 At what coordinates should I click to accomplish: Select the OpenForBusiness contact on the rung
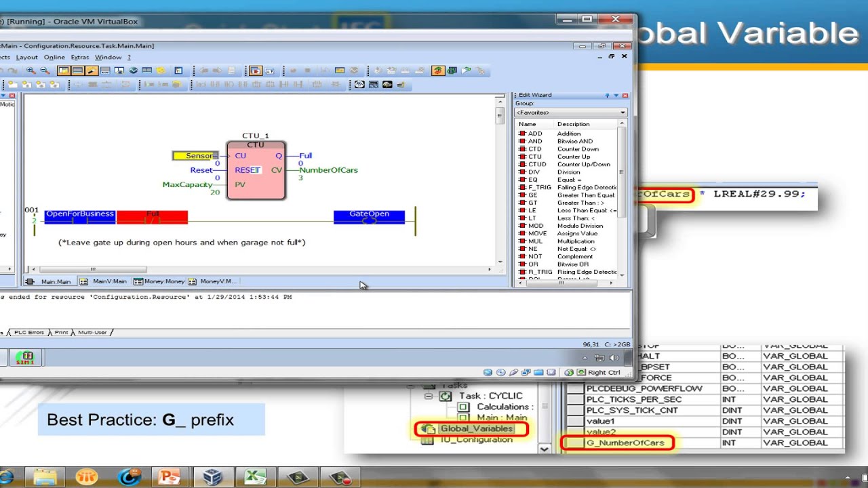click(x=80, y=217)
